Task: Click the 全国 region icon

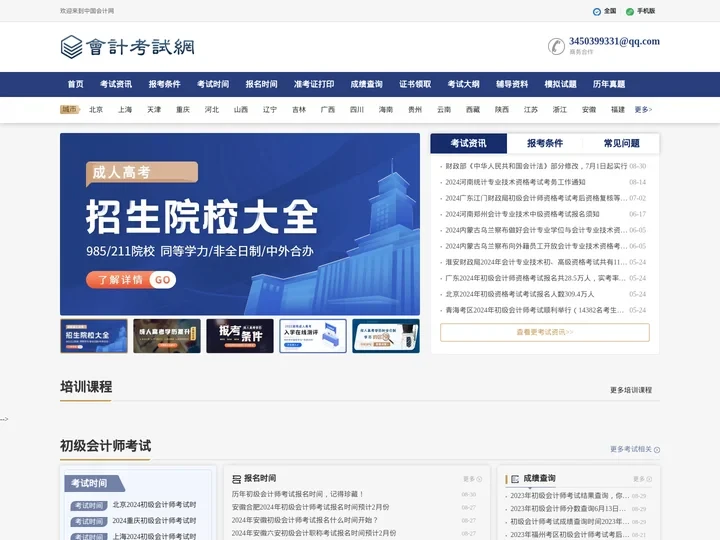Action: point(596,11)
